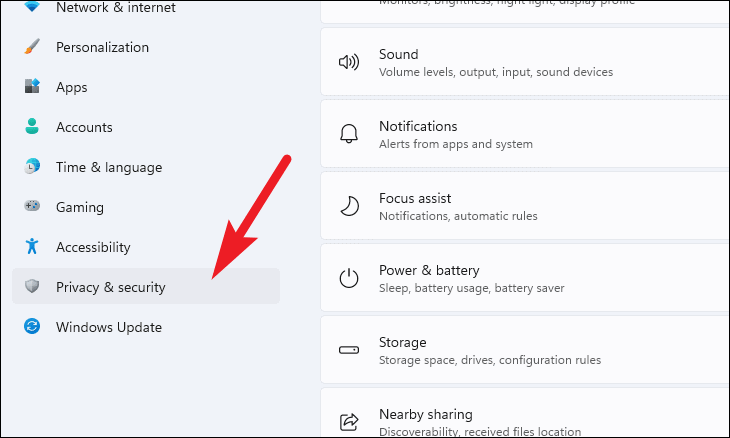Click the Time & language clock icon
Viewport: 730px width, 438px height.
[32, 166]
